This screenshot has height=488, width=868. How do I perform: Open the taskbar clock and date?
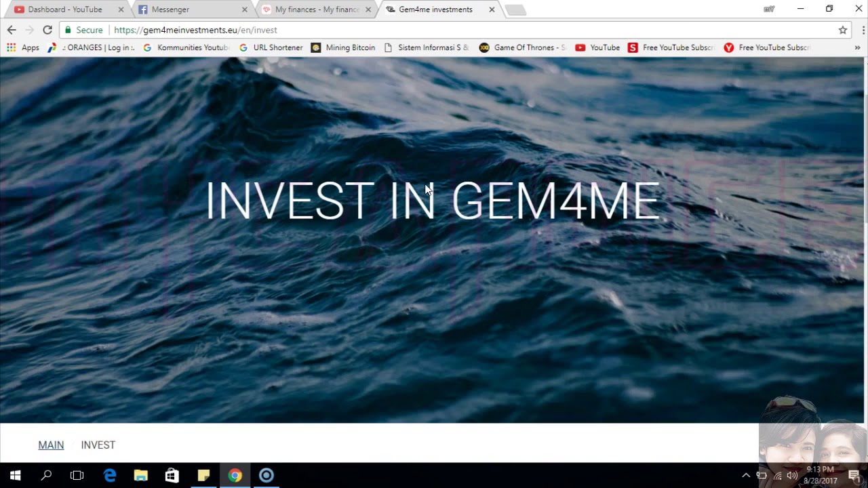click(x=821, y=475)
